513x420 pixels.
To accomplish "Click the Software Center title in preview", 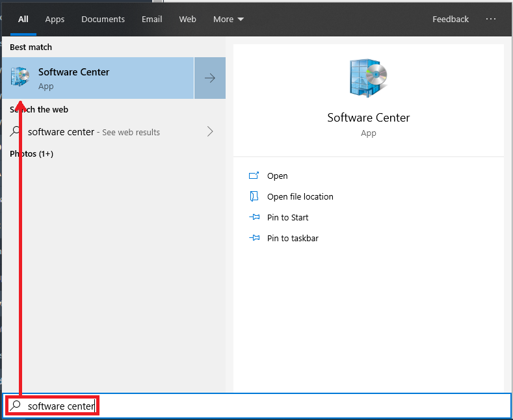I will pyautogui.click(x=369, y=118).
